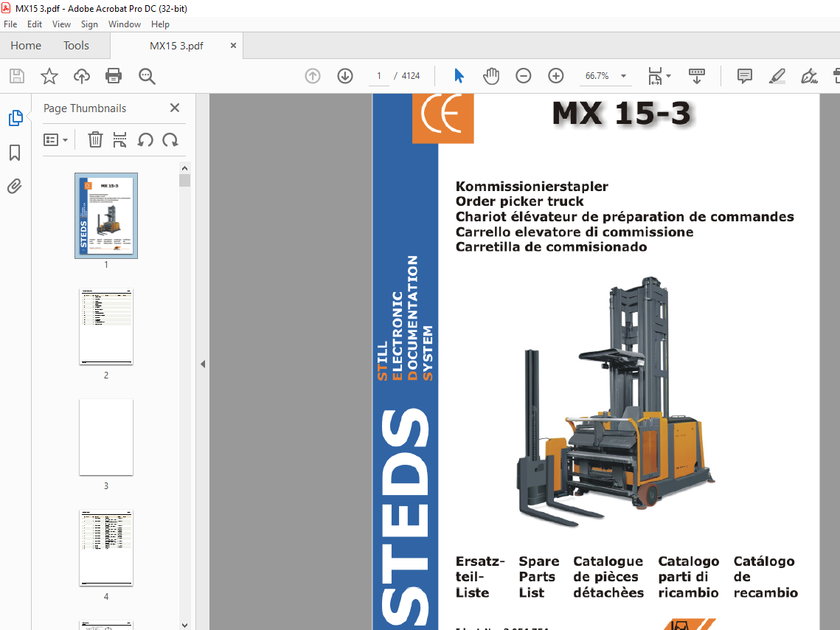The width and height of the screenshot is (840, 630).
Task: Click the upload to cloud icon
Action: pyautogui.click(x=81, y=76)
